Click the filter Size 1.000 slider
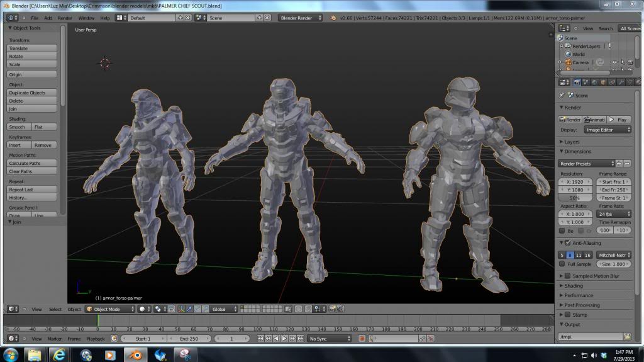644x362 pixels. [x=614, y=264]
